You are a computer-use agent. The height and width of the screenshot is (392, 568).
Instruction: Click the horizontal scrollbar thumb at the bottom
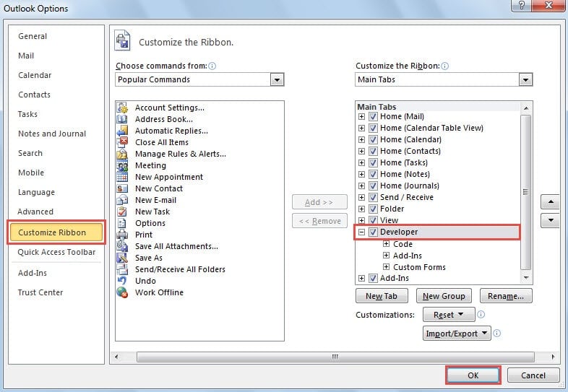(x=335, y=357)
